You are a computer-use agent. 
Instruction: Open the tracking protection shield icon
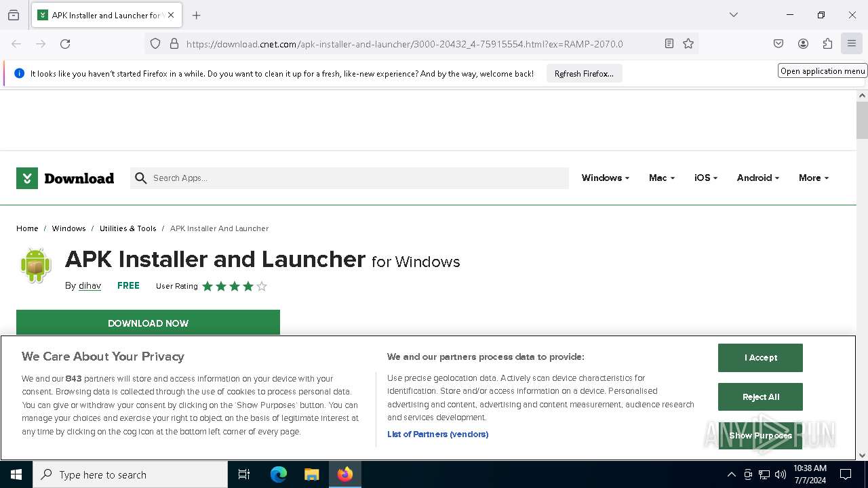click(x=155, y=44)
